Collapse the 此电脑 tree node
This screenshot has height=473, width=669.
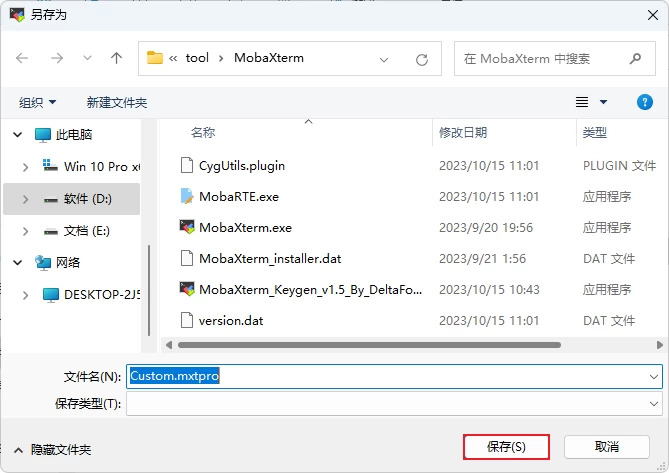(x=17, y=135)
